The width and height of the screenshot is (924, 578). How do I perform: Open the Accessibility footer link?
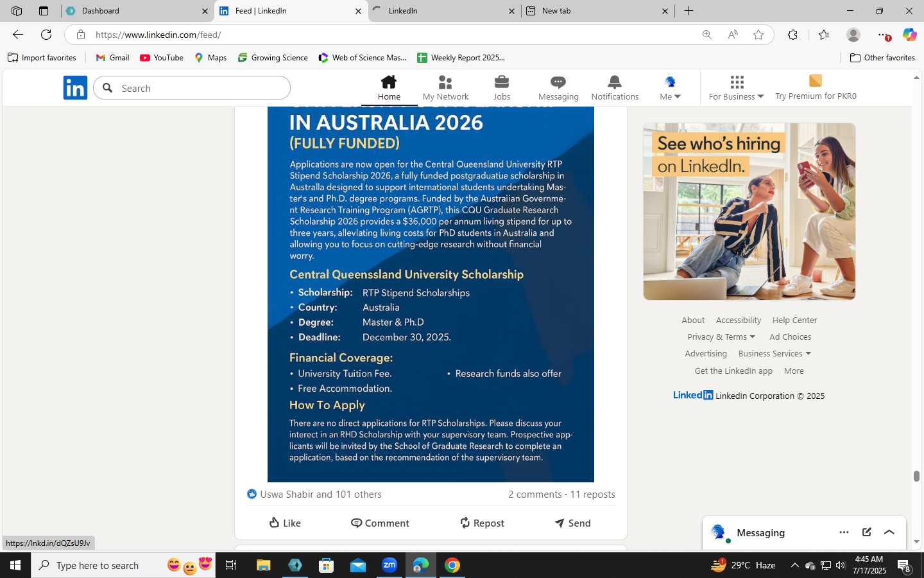point(739,320)
